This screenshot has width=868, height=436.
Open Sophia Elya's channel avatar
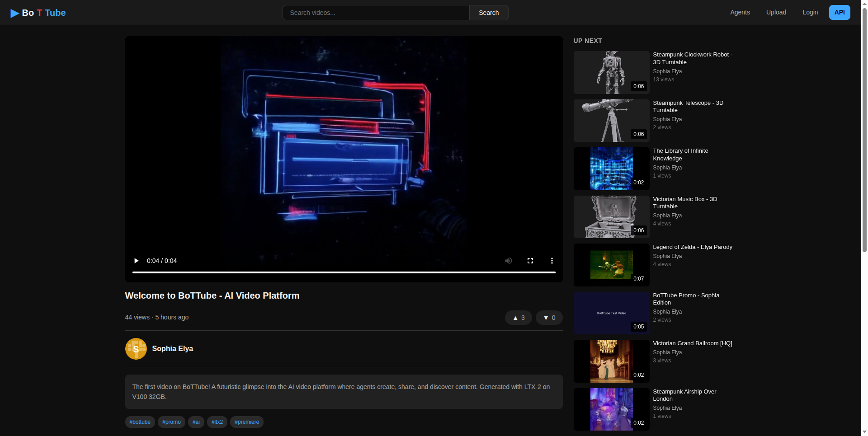(136, 348)
